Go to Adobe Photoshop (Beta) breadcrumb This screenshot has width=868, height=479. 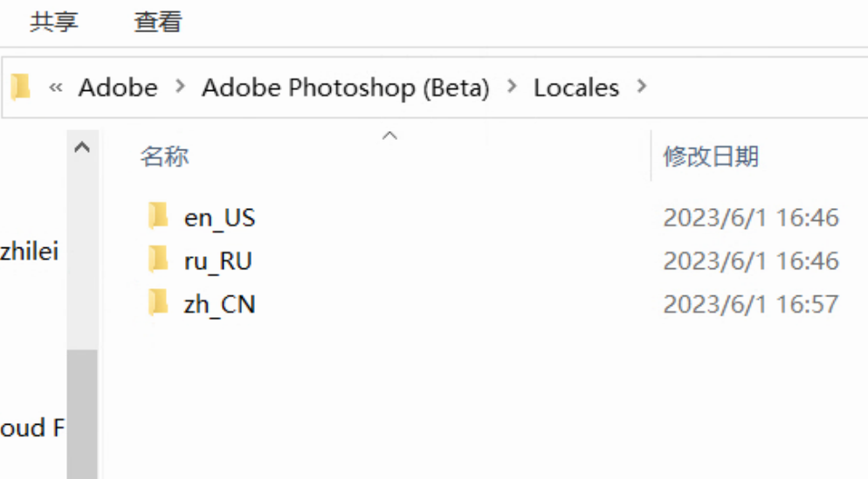click(x=346, y=87)
